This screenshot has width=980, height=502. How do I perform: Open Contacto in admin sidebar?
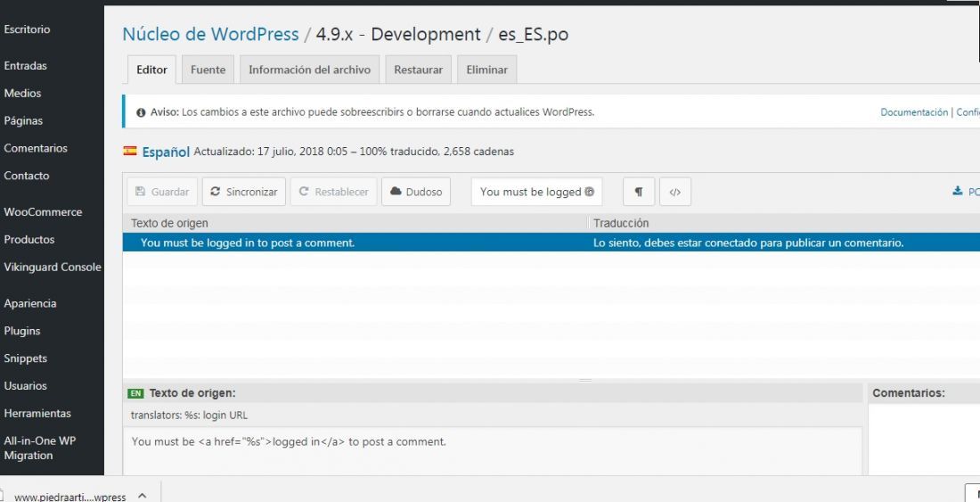26,176
